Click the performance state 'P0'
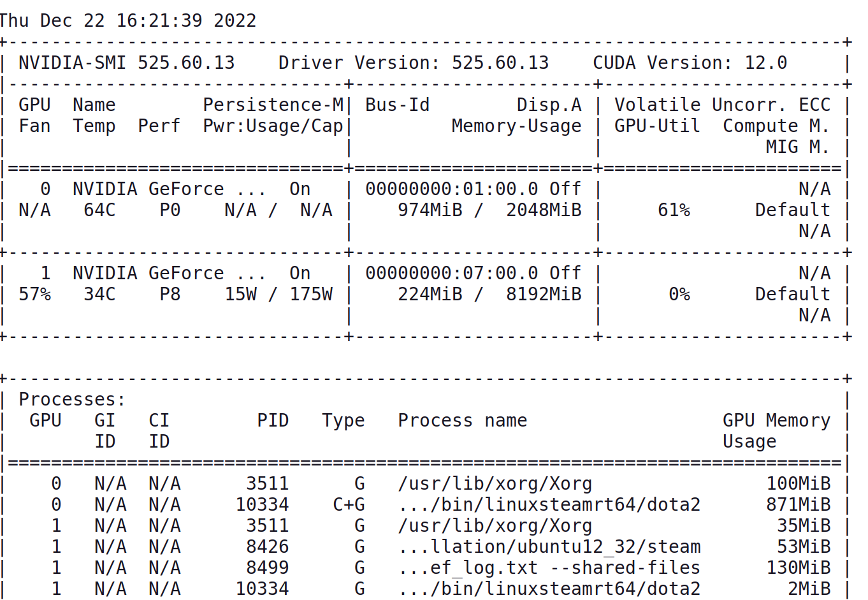 coord(170,210)
